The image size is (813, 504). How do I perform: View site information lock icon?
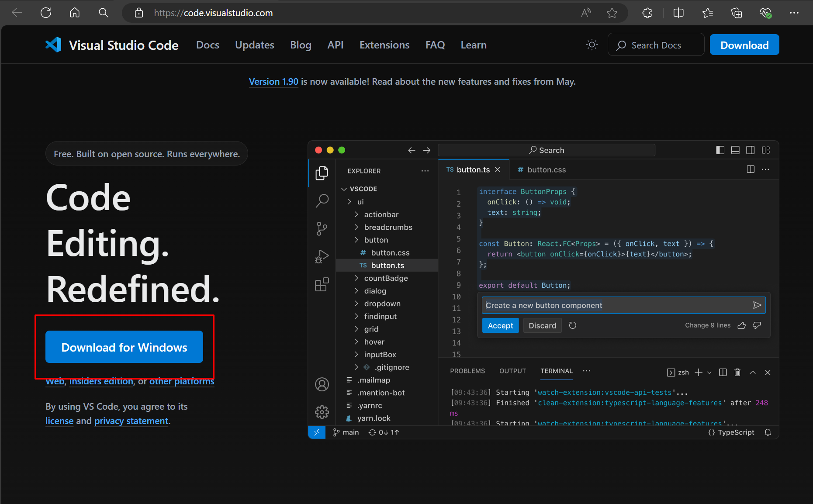pos(139,13)
